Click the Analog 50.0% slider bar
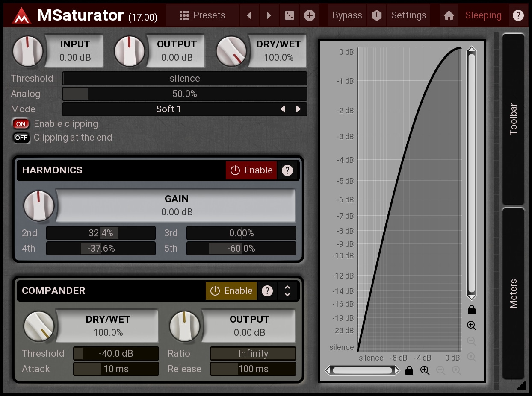The image size is (532, 396). pos(185,94)
